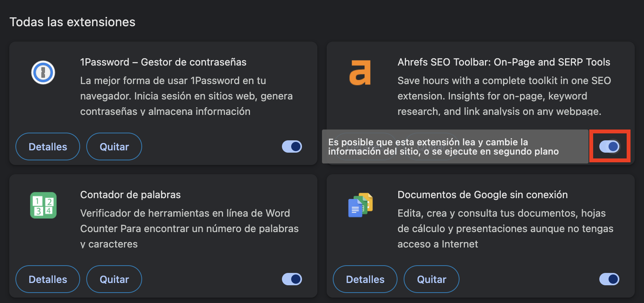Click the "Contador de palabras" title text
This screenshot has width=644, height=303.
[131, 195]
